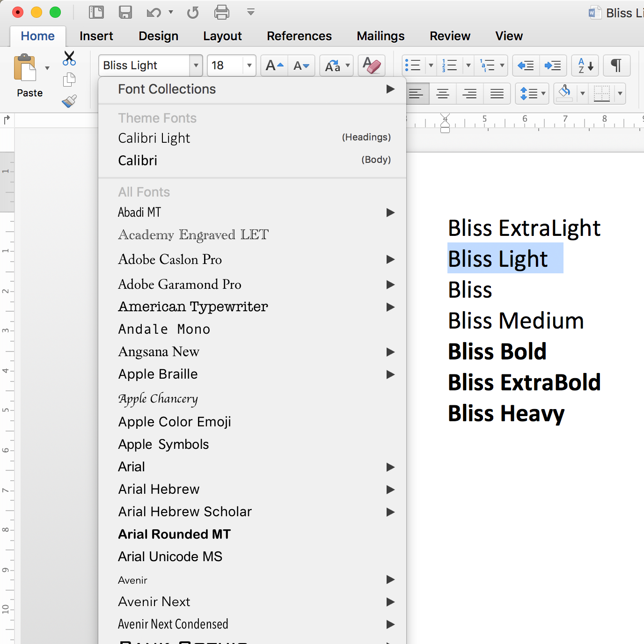Click the Format Painter brush icon
This screenshot has height=644, width=644.
coord(69,101)
